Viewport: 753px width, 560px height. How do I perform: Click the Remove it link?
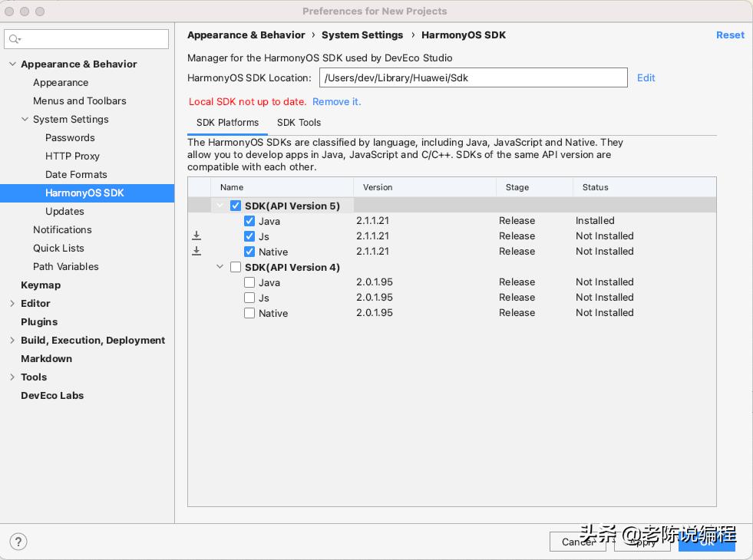coord(336,102)
